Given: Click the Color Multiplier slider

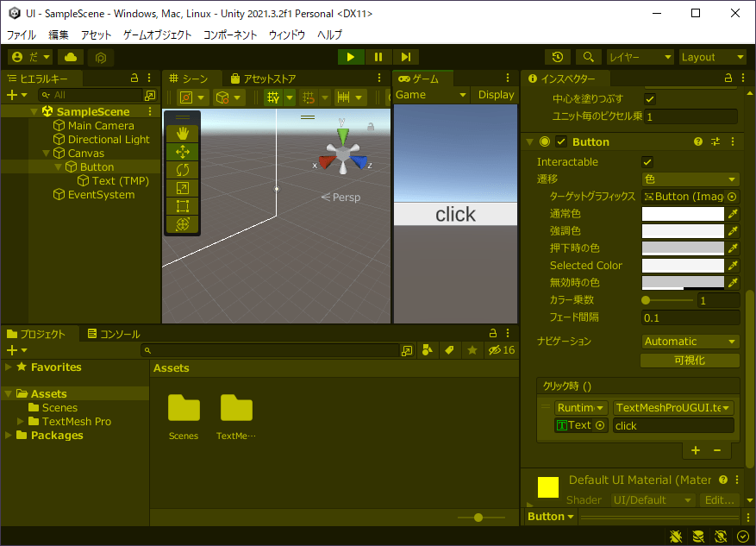Looking at the screenshot, I should click(668, 300).
